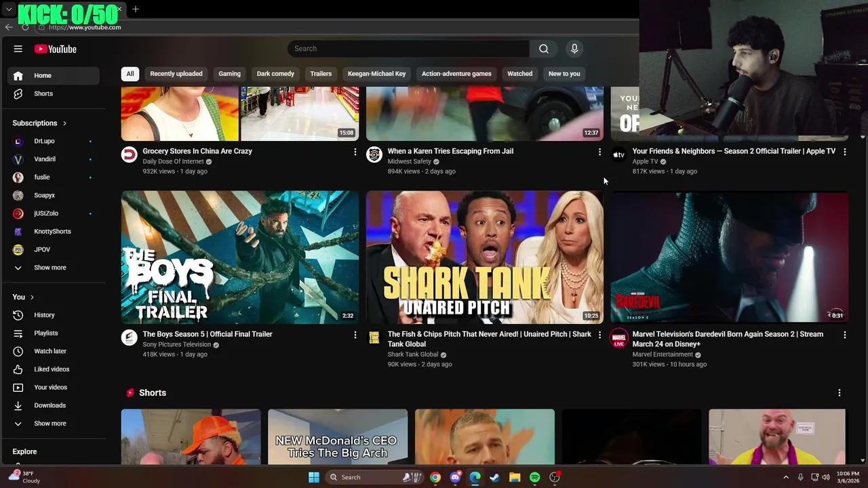Select Watched filter chip
Image resolution: width=868 pixels, height=488 pixels.
coord(519,74)
